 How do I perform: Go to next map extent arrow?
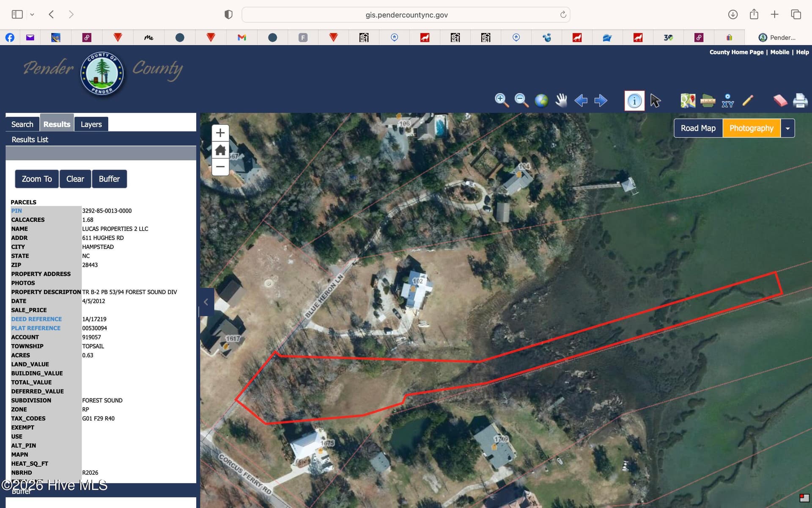point(601,100)
